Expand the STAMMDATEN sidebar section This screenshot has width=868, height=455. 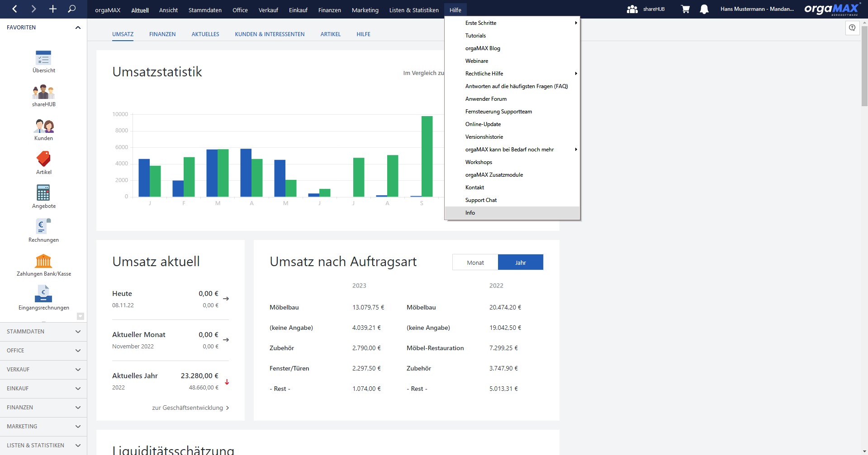tap(43, 332)
